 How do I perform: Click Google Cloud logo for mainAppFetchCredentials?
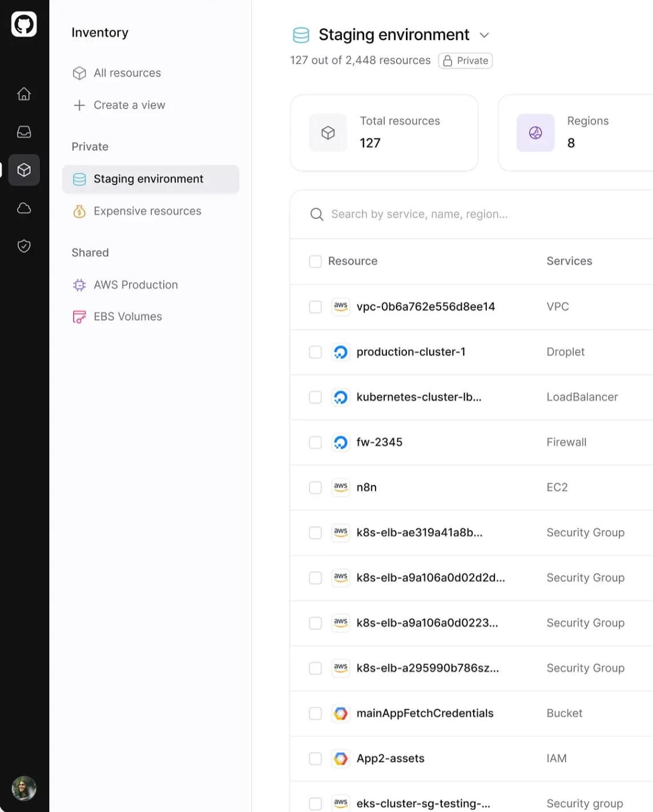[x=341, y=713]
